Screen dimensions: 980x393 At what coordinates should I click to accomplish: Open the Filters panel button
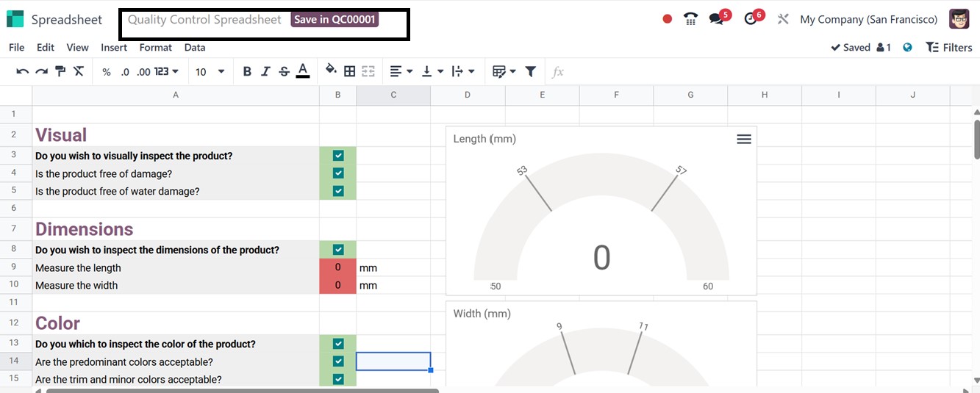(948, 47)
